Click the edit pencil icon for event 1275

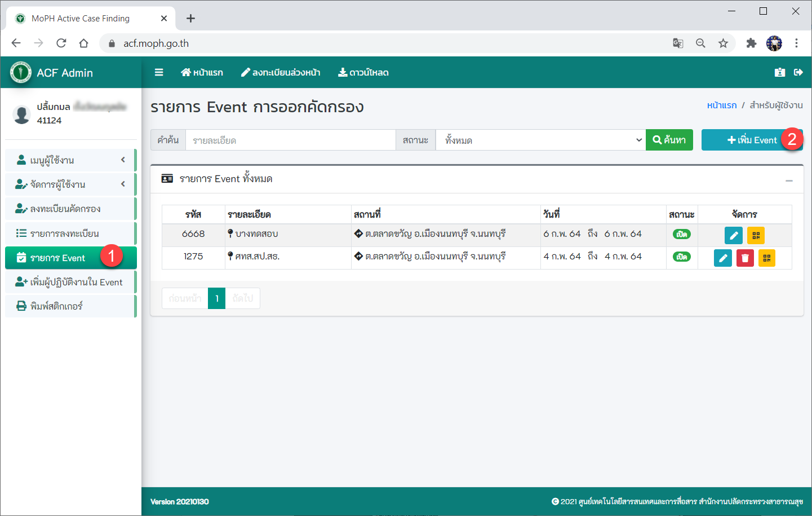(722, 258)
